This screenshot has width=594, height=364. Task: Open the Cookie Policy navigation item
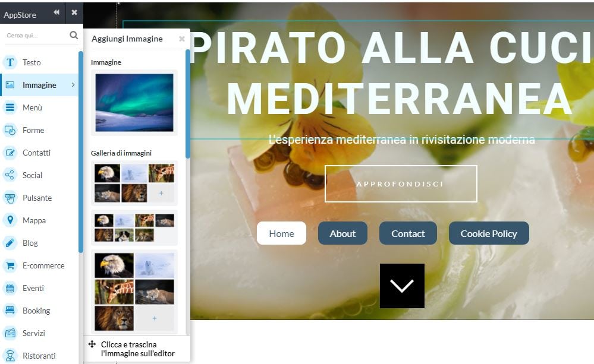489,233
